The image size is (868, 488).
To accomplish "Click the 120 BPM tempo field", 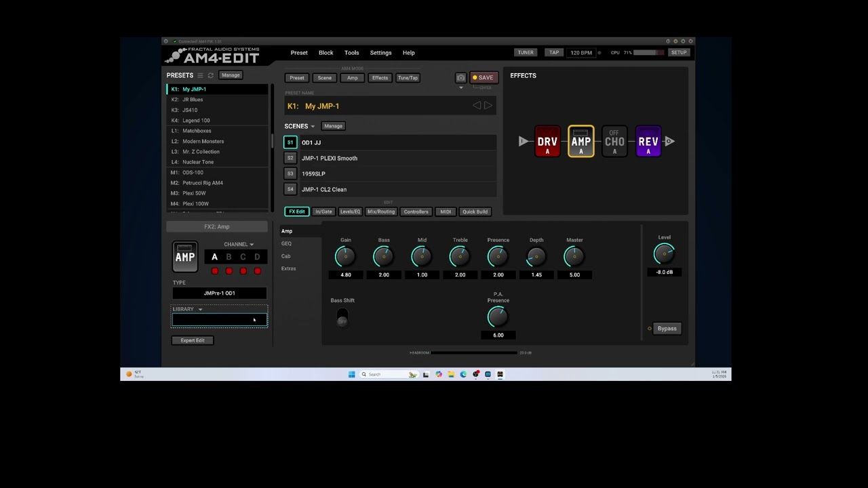I will click(x=581, y=53).
